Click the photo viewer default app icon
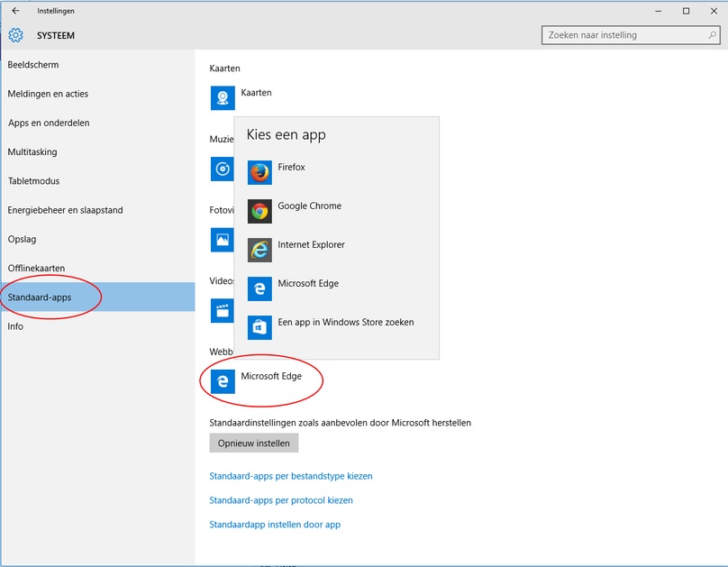The height and width of the screenshot is (567, 728). pos(222,240)
